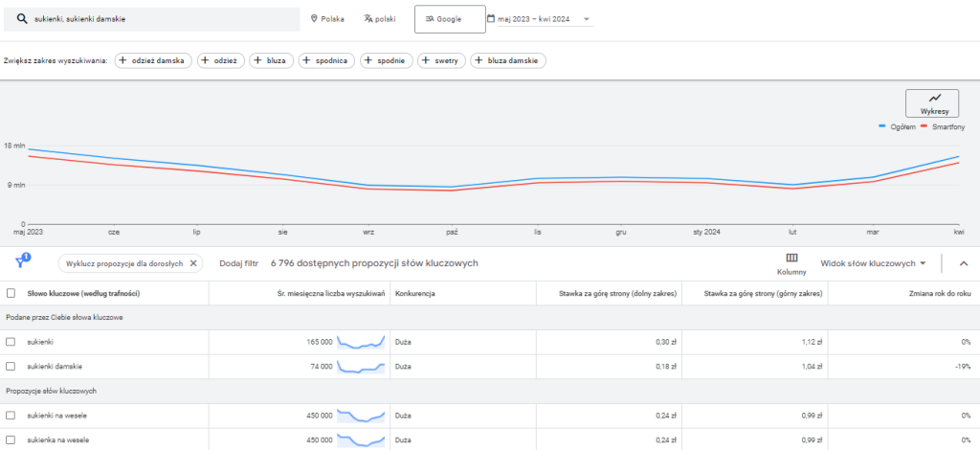Toggle the Smartfony red legend entry

[943, 127]
